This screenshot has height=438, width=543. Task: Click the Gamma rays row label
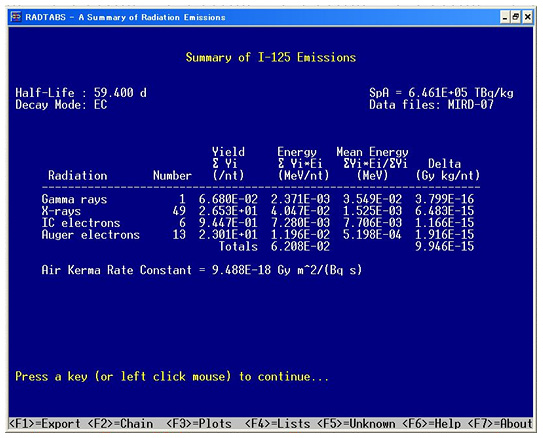pyautogui.click(x=74, y=199)
